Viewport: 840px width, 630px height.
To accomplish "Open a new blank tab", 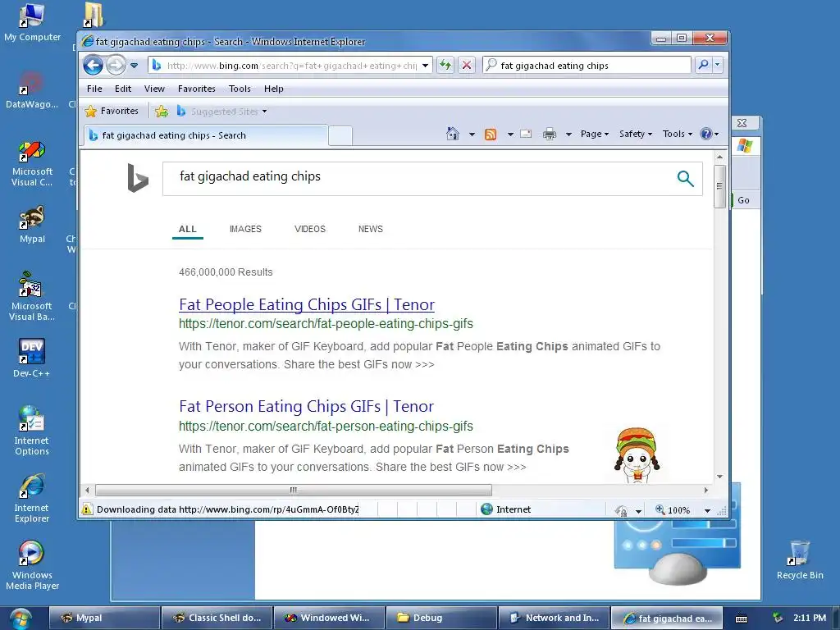I will [x=340, y=135].
